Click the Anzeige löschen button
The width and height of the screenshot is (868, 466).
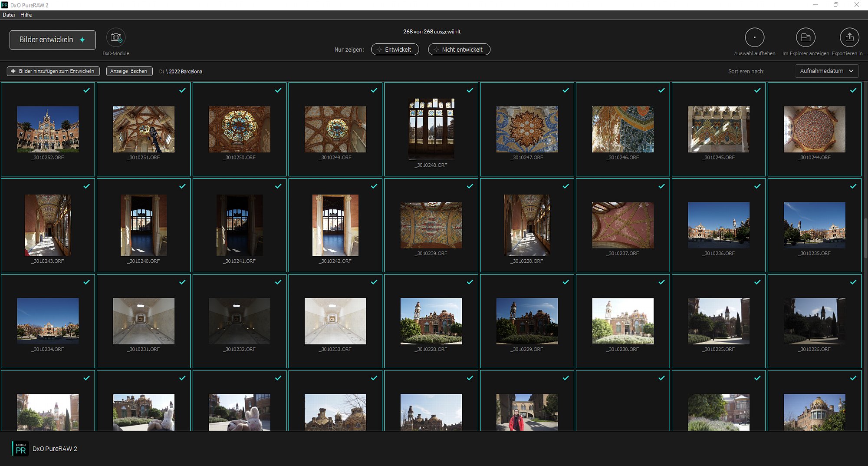pyautogui.click(x=129, y=71)
